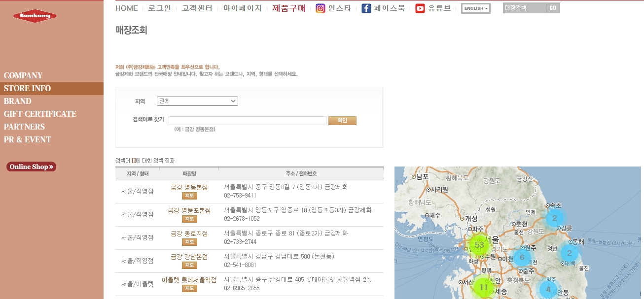Image resolution: width=644 pixels, height=299 pixels.
Task: Focus the 검색어로 찾기 search field
Action: [248, 121]
